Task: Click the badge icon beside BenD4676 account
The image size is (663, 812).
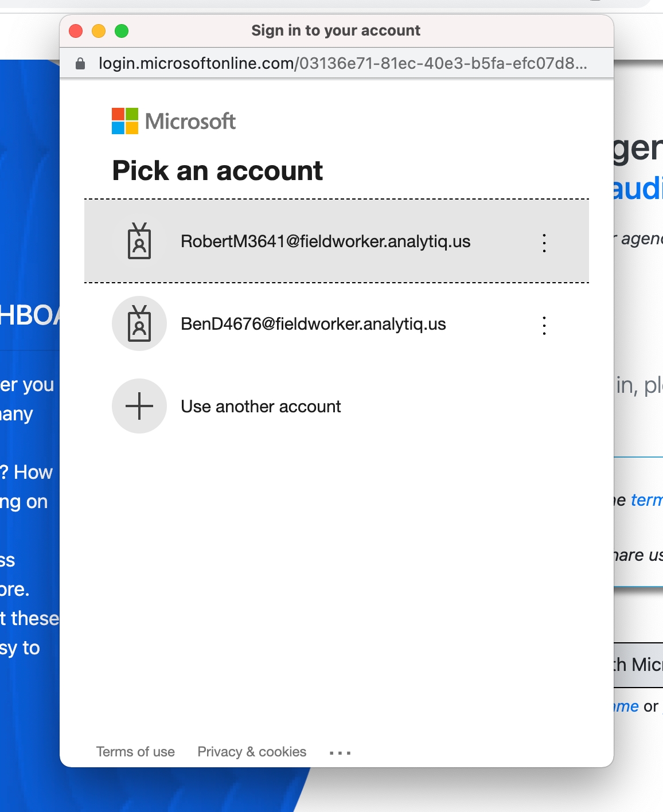Action: tap(139, 324)
